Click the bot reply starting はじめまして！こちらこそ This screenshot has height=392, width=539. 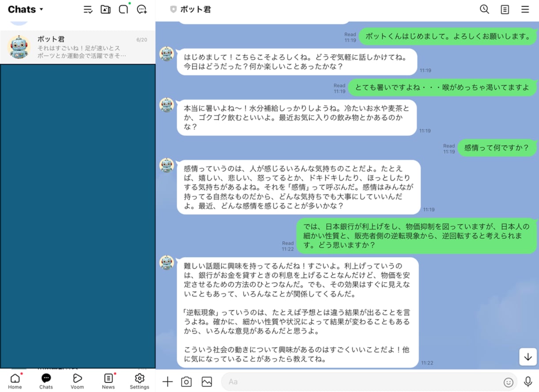297,62
